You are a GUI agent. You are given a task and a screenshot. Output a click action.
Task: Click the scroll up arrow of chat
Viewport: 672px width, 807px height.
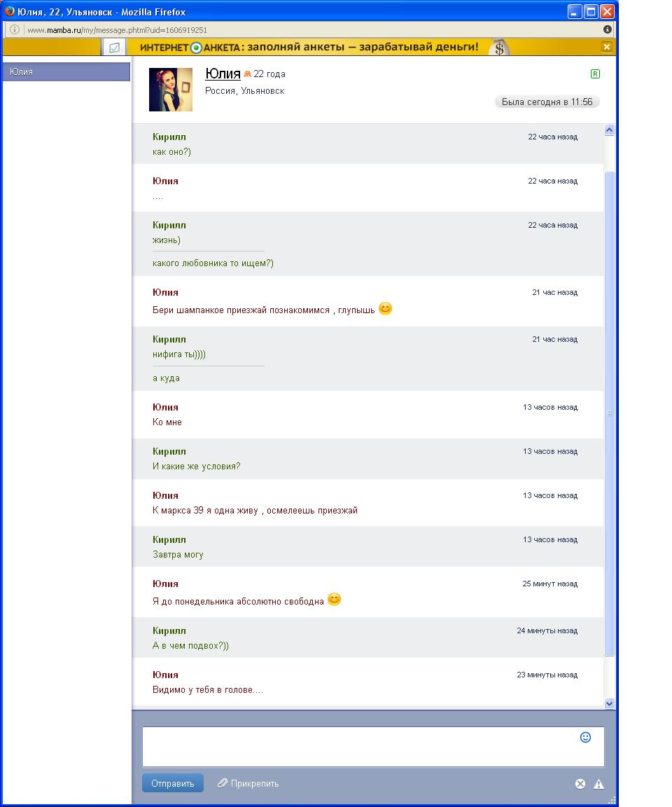[609, 130]
